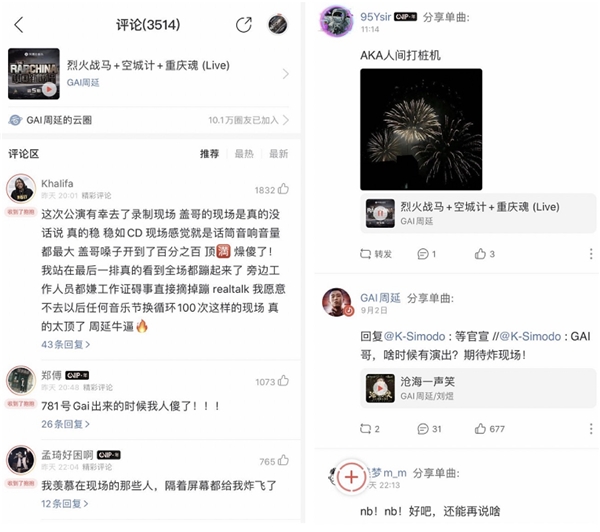Tap the share icon beside the comment count
The width and height of the screenshot is (600, 532).
(244, 25)
